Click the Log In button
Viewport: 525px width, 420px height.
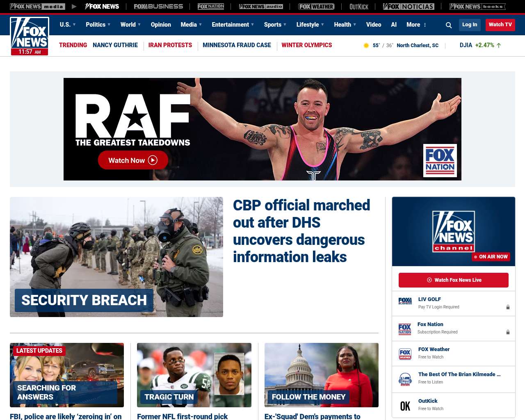click(470, 25)
